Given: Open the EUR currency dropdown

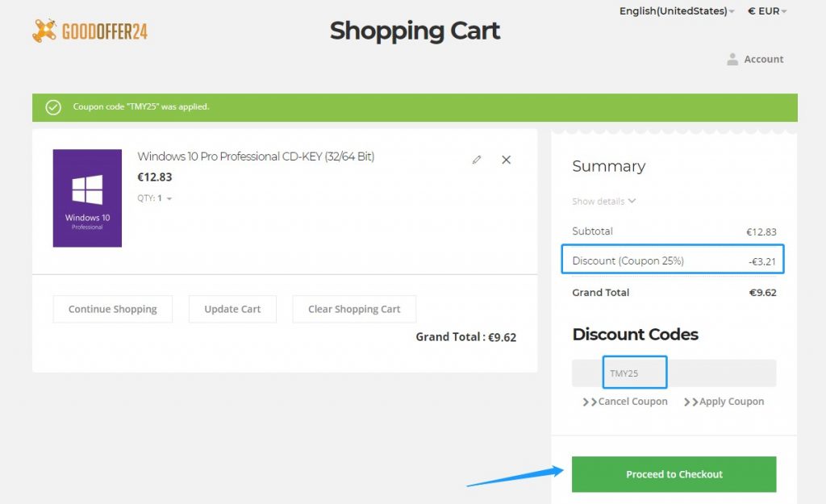Looking at the screenshot, I should pos(767,11).
